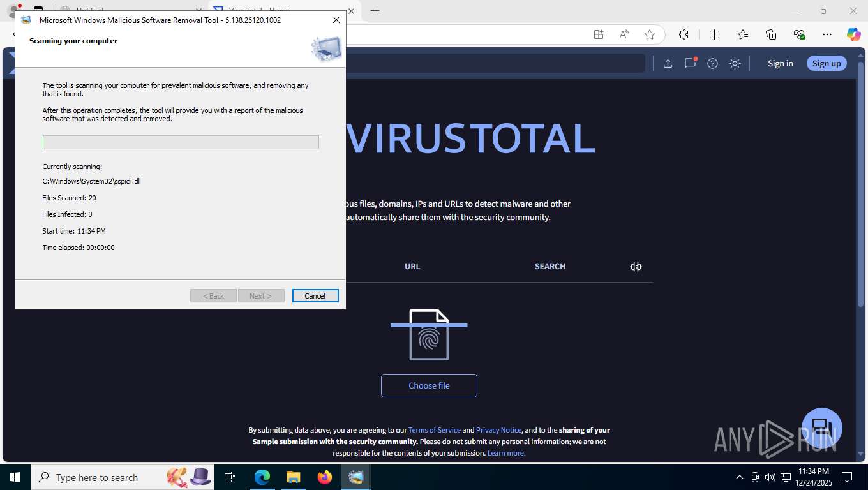Click the icon right of SEARCH tab
The width and height of the screenshot is (868, 490).
[x=636, y=267]
